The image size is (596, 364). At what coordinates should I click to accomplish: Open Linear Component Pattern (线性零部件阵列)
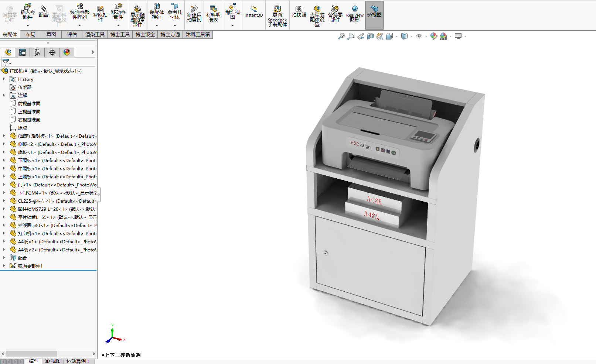pyautogui.click(x=79, y=11)
